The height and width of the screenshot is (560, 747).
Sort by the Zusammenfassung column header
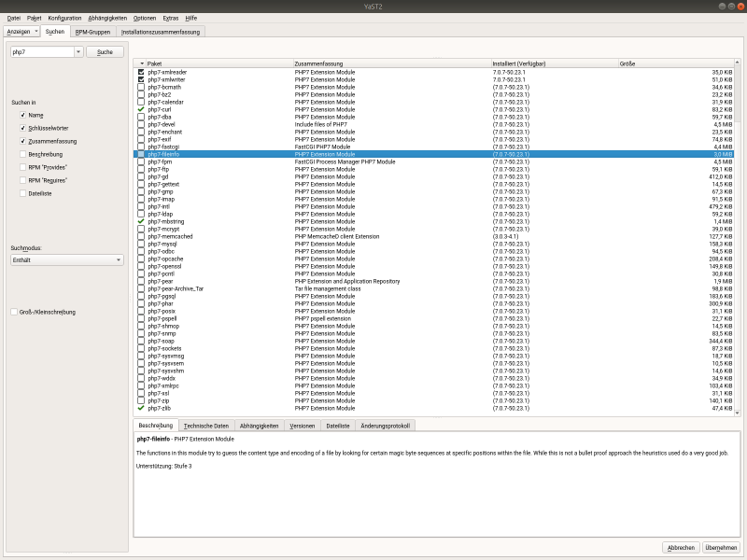click(392, 63)
